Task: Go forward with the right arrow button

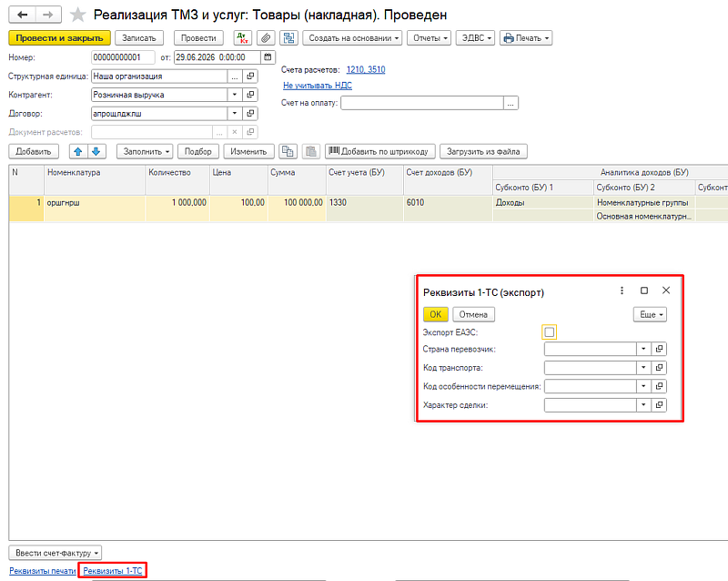Action: point(48,15)
